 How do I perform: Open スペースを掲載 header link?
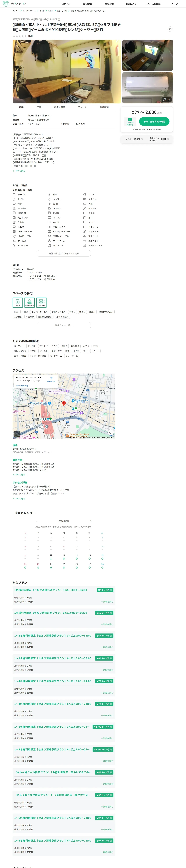click(153, 4)
